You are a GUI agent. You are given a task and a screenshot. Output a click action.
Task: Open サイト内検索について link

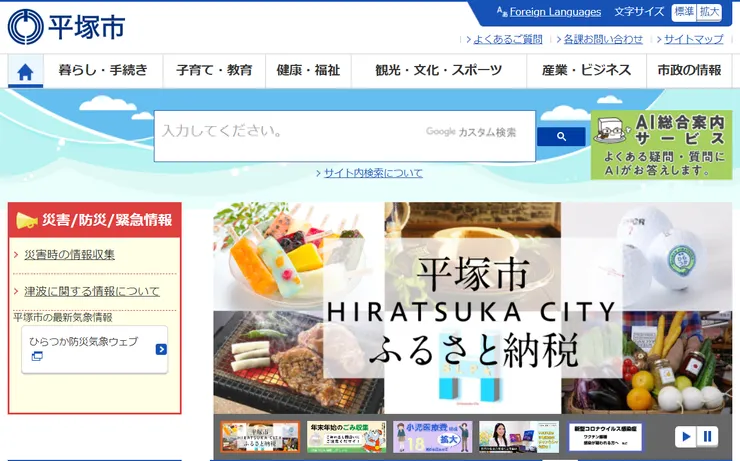pos(373,173)
